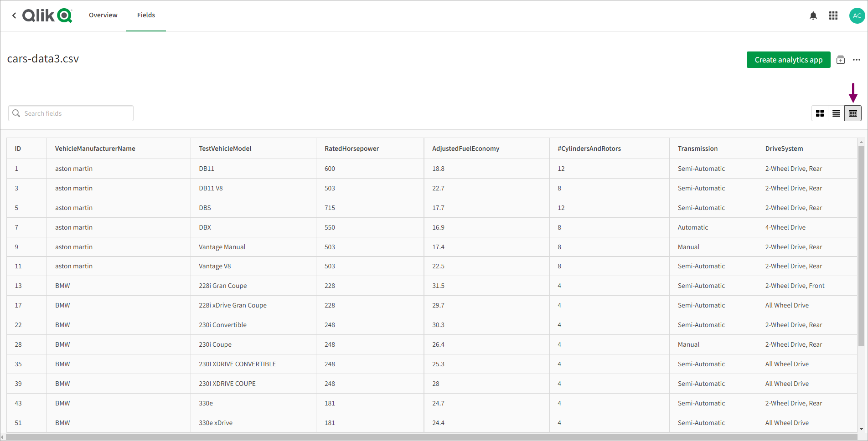Click the Qlik logo
The height and width of the screenshot is (441, 868).
coord(47,15)
